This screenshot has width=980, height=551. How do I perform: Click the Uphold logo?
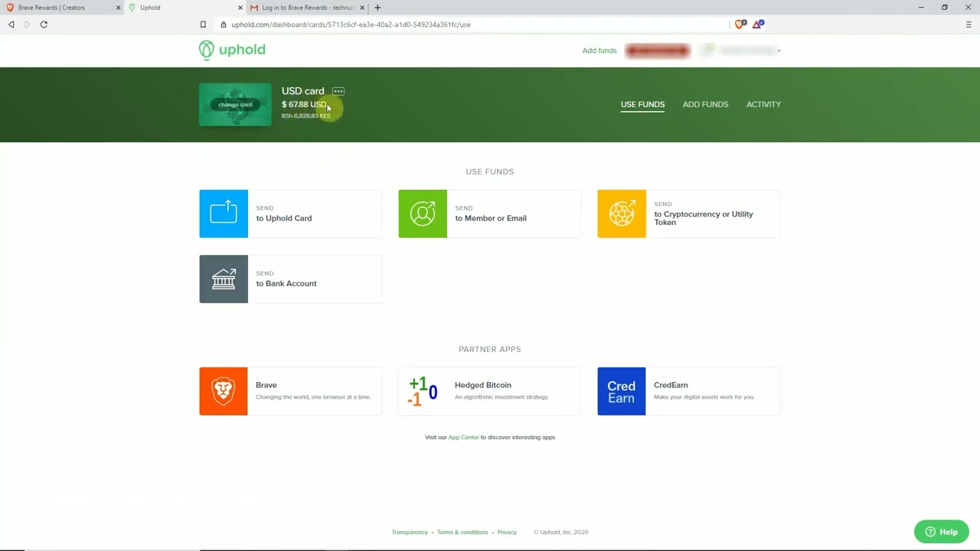pos(232,51)
